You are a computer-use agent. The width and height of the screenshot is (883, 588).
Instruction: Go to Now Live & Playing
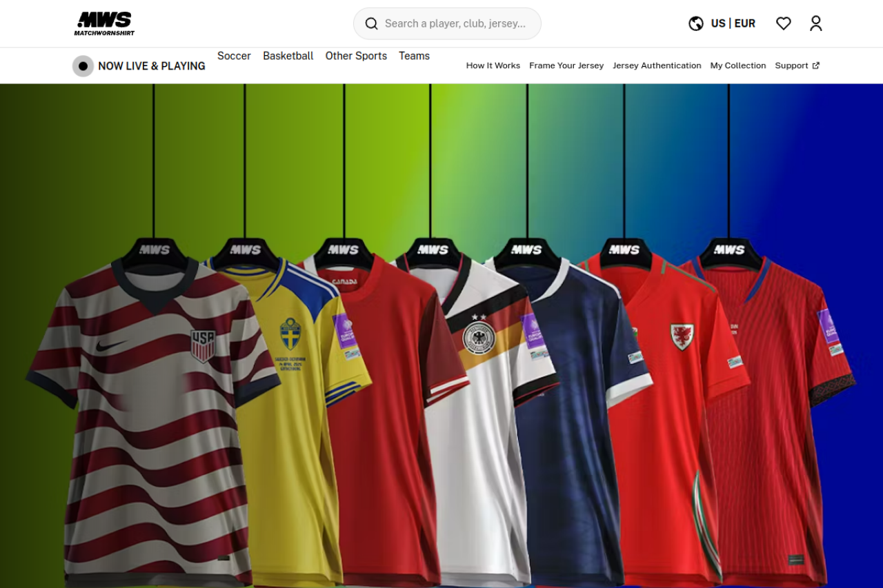151,66
